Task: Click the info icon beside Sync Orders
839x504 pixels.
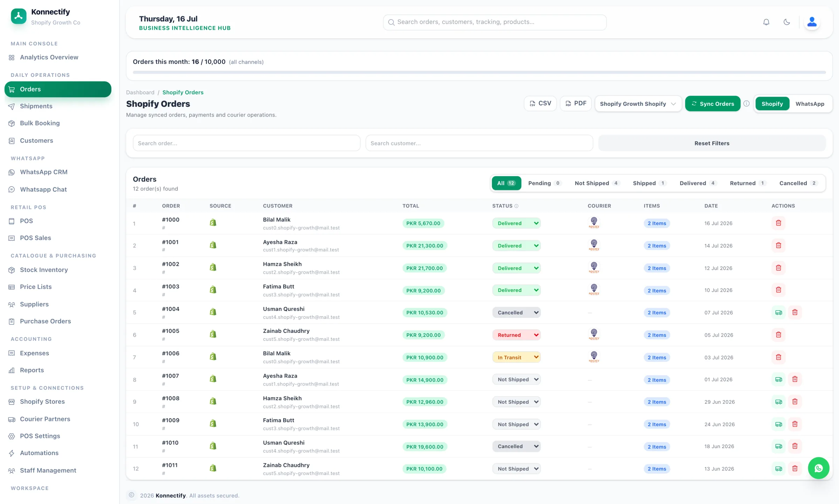Action: (x=746, y=103)
